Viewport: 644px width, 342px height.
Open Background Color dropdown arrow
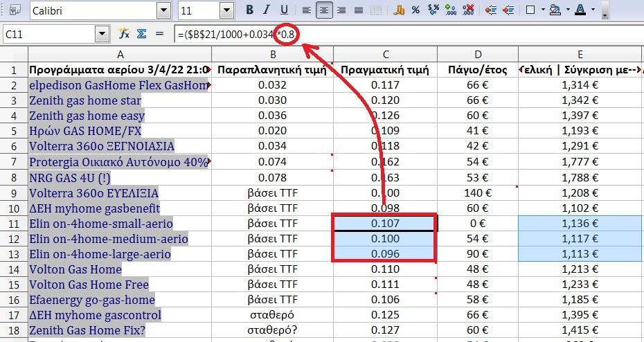[568, 10]
